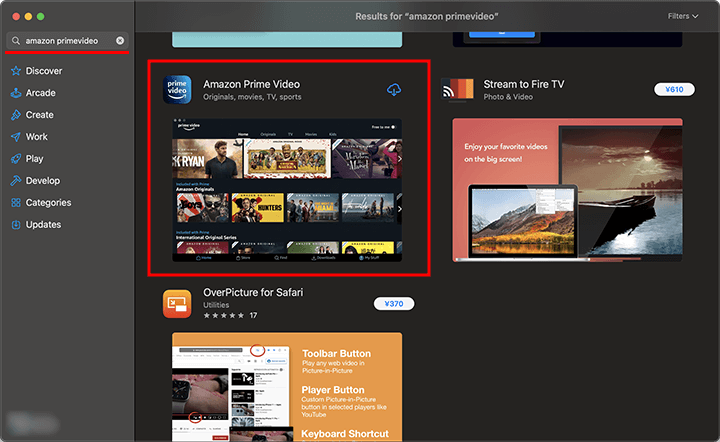
Task: Open the Stream to Fire TV title
Action: point(523,84)
